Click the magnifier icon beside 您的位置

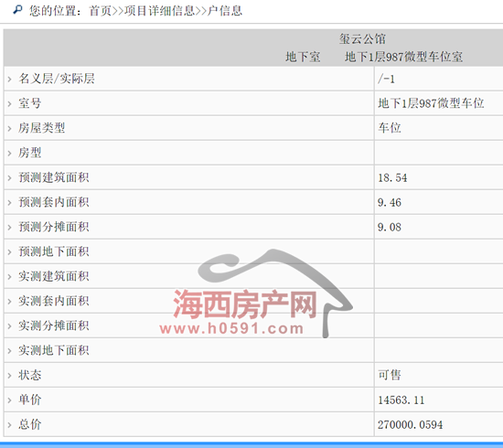[17, 10]
